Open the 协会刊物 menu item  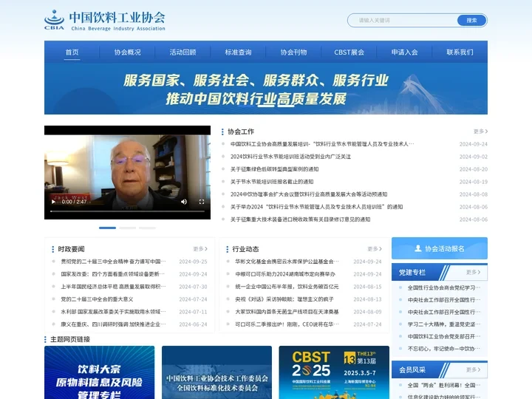click(293, 52)
